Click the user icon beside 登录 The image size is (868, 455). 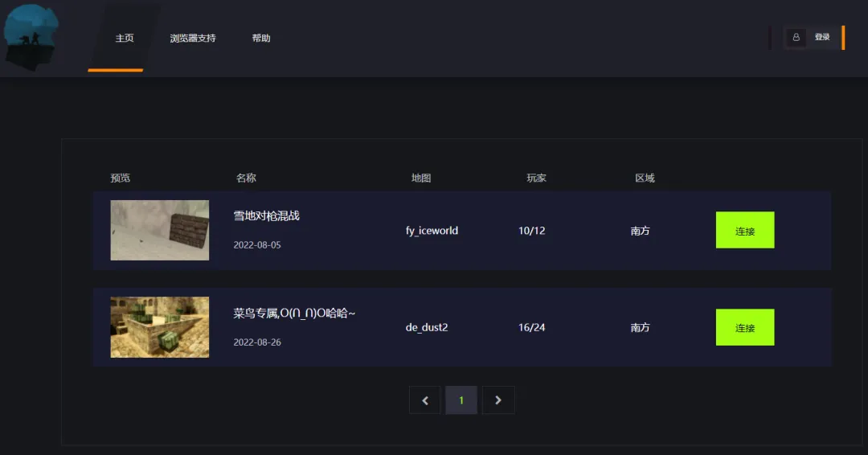pos(796,37)
